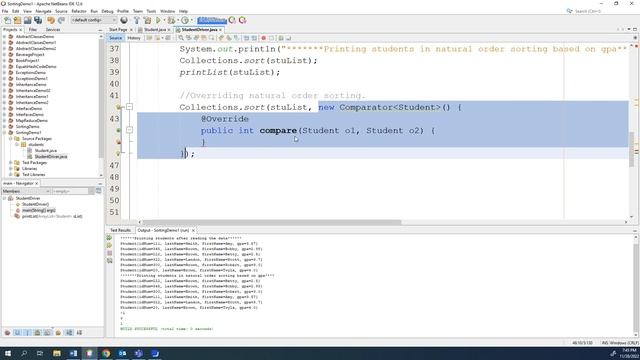Switch to the Test Results tab
This screenshot has height=360, width=640.
tap(120, 230)
